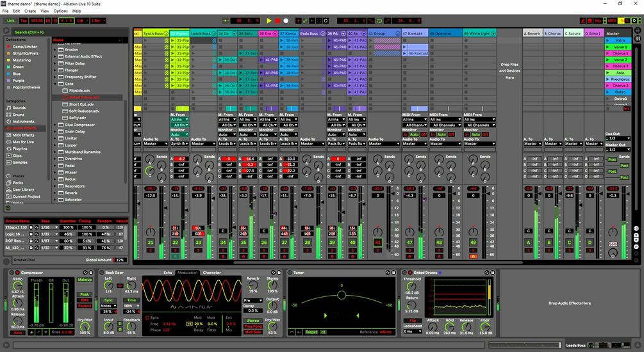Toggle track 48 activator button
The width and height of the screenshot is (644, 352).
(x=439, y=243)
